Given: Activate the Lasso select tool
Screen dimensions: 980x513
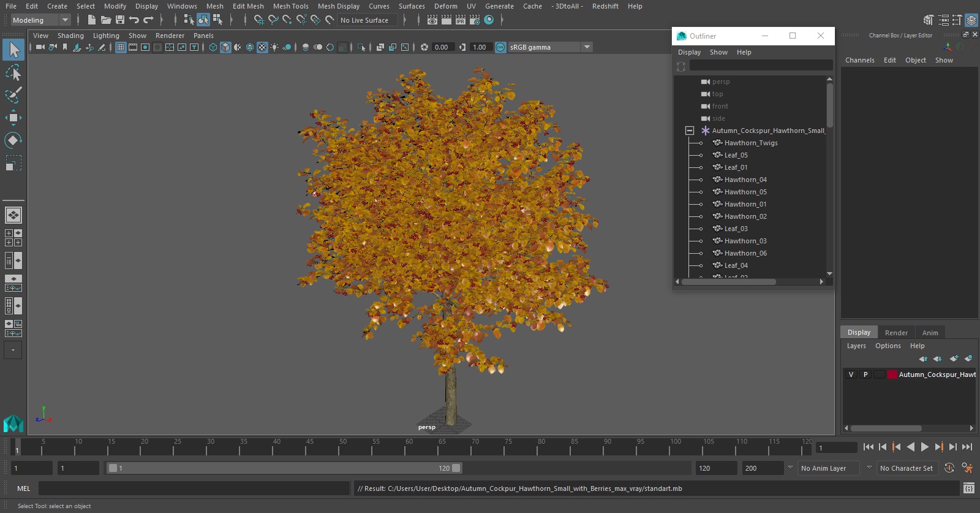Looking at the screenshot, I should [13, 73].
